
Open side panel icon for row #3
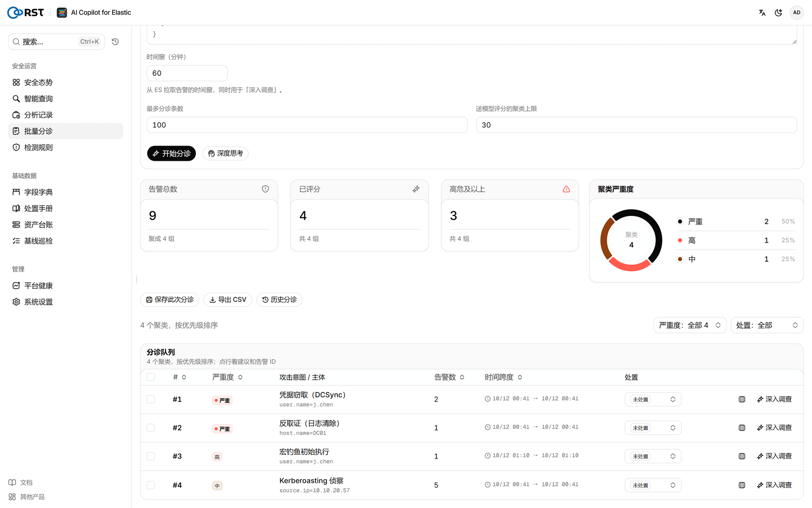coord(742,456)
